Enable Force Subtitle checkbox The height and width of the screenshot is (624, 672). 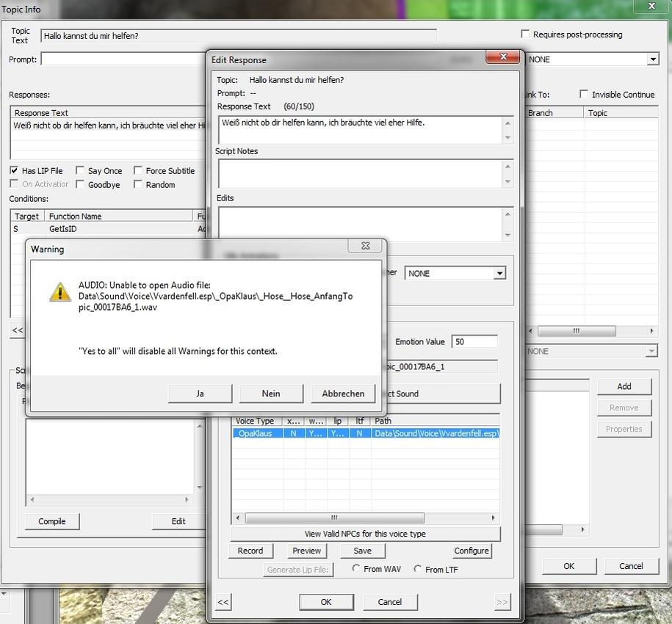tap(138, 171)
